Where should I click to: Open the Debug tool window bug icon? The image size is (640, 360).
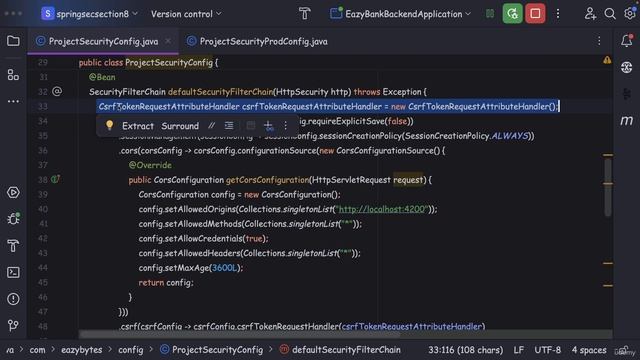(x=13, y=219)
